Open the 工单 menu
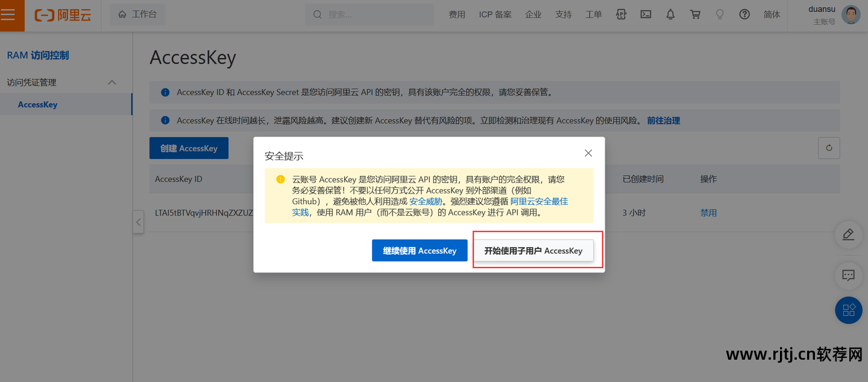Screen dimensions: 868x382 [x=594, y=14]
